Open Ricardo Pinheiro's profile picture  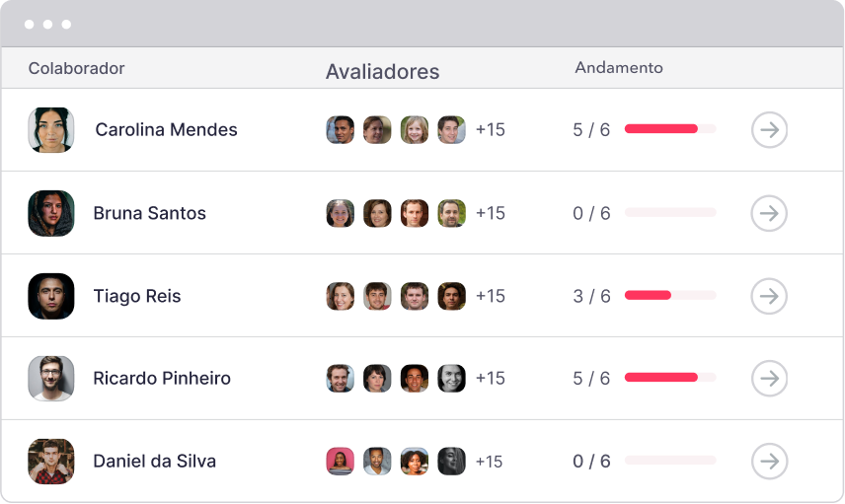(x=51, y=378)
